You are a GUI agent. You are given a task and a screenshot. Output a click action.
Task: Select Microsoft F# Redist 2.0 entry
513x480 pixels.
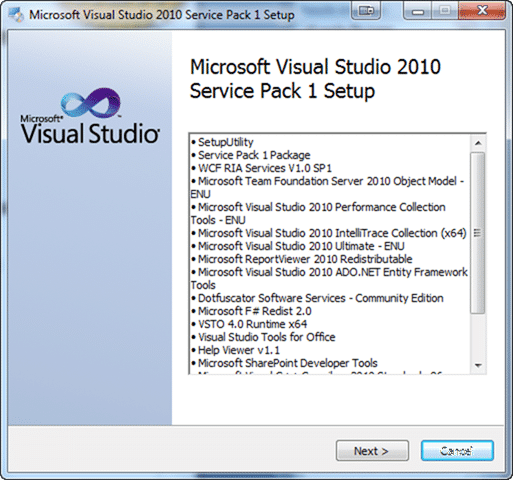pyautogui.click(x=251, y=311)
